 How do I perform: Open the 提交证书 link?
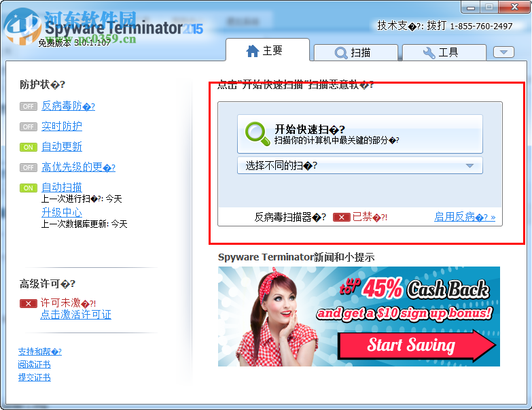(x=34, y=377)
